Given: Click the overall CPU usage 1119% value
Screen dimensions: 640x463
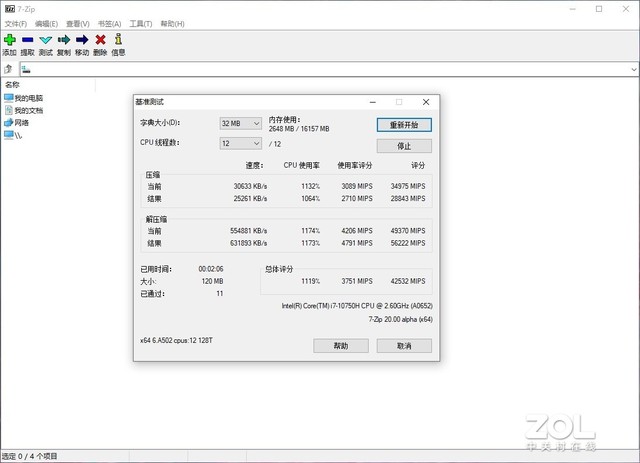Looking at the screenshot, I should pyautogui.click(x=311, y=281).
